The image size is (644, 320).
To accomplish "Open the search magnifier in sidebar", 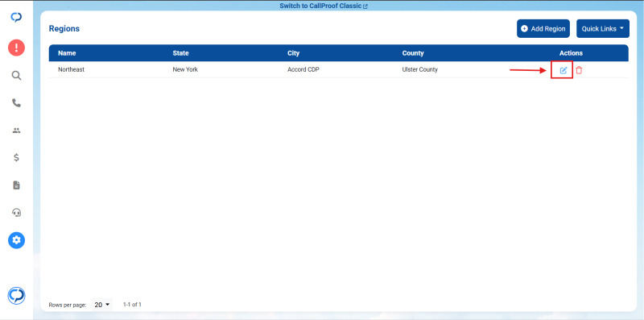I will pyautogui.click(x=16, y=75).
